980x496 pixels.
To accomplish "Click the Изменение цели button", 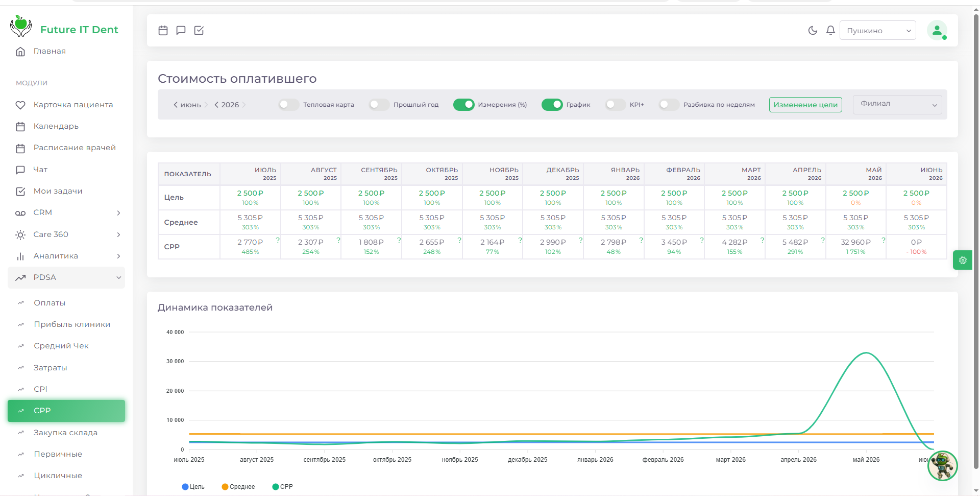I will (805, 105).
